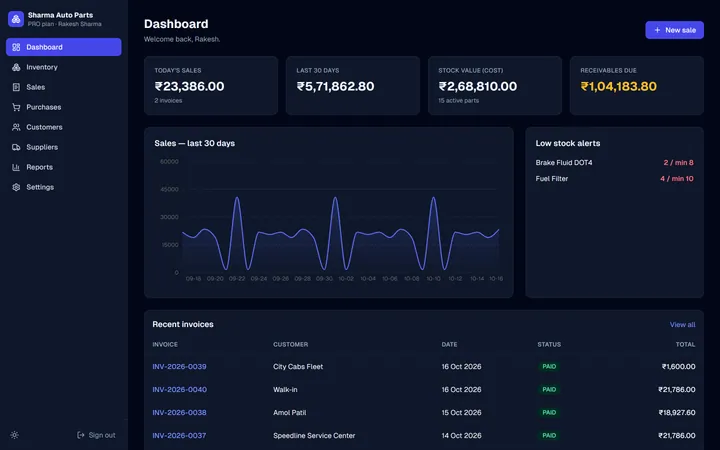Screen dimensions: 720x450
Task: Select Suppliers from the sidebar
Action: coord(64,147)
